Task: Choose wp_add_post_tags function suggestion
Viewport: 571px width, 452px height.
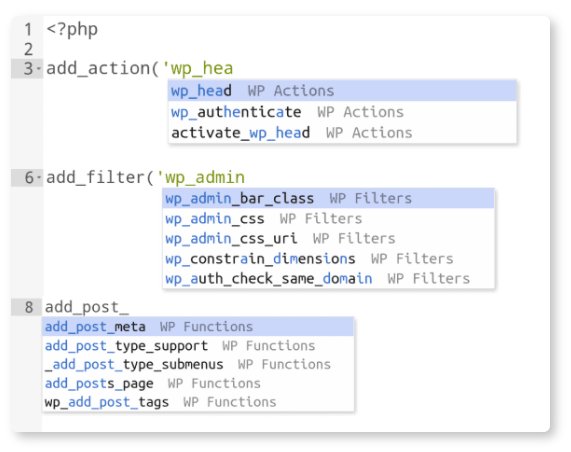Action: point(198,402)
